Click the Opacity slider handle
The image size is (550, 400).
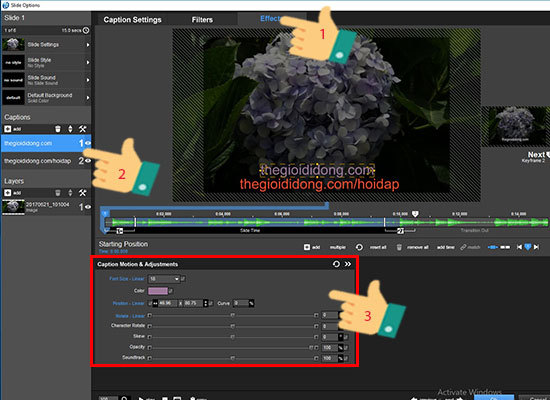pyautogui.click(x=311, y=348)
